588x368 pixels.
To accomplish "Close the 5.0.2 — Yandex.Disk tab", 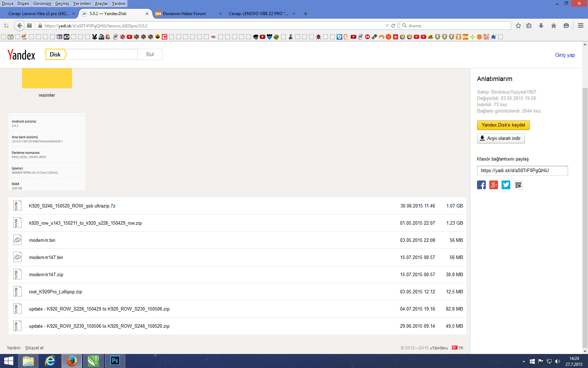I will pyautogui.click(x=147, y=14).
